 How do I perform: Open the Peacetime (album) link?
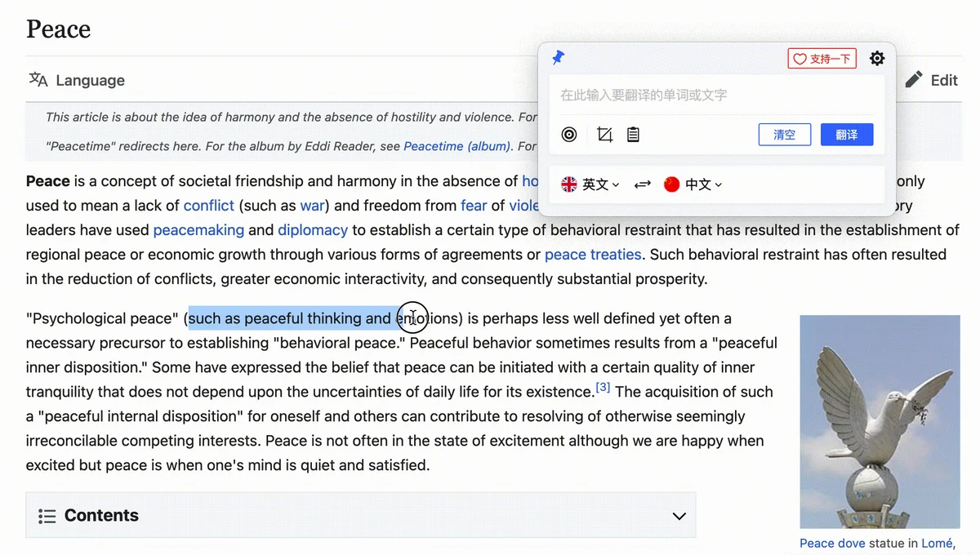[x=457, y=147]
